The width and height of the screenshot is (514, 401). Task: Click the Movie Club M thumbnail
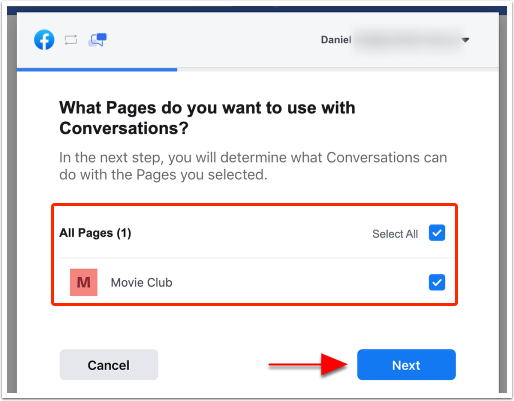click(x=84, y=282)
